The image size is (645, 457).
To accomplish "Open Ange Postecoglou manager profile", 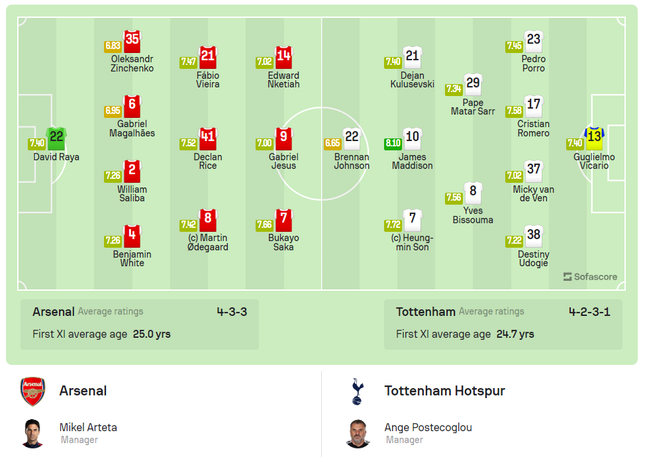I will coord(428,427).
